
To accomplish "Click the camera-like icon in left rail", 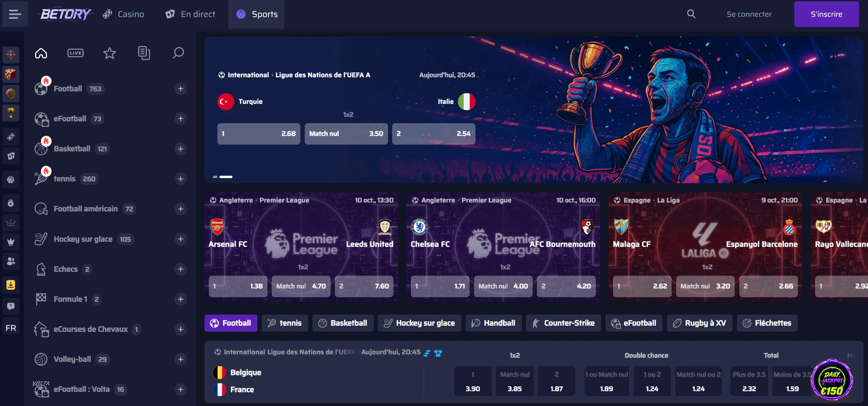I will tap(11, 203).
